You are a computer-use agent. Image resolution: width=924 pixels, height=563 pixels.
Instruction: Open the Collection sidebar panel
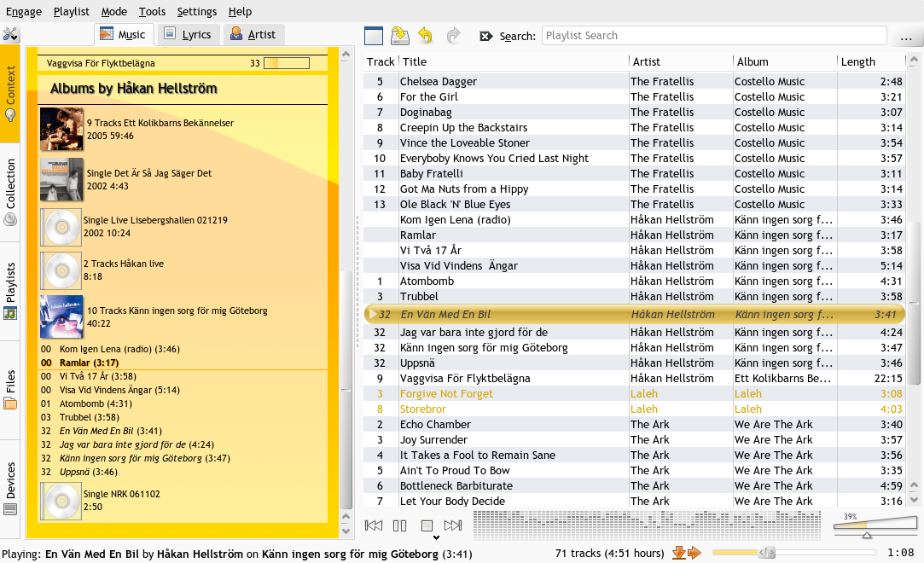pos(10,192)
